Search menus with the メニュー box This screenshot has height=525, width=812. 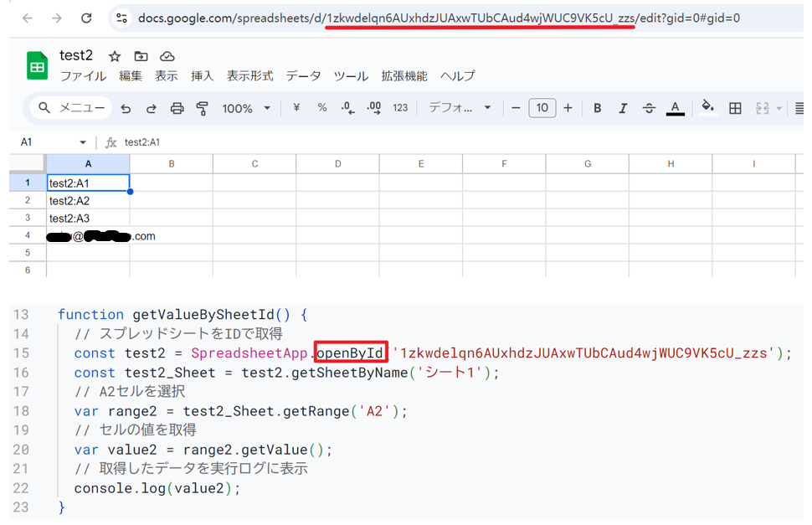point(71,108)
